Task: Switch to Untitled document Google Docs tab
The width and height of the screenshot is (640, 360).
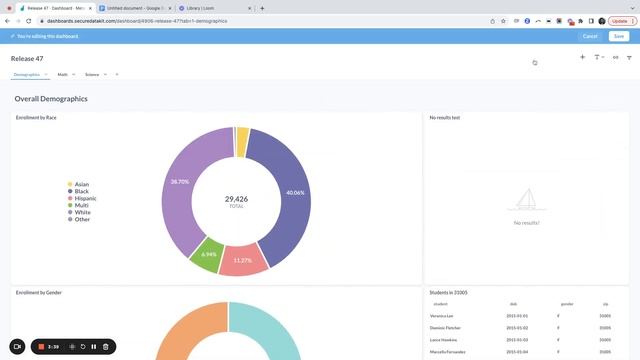Action: 135,8
